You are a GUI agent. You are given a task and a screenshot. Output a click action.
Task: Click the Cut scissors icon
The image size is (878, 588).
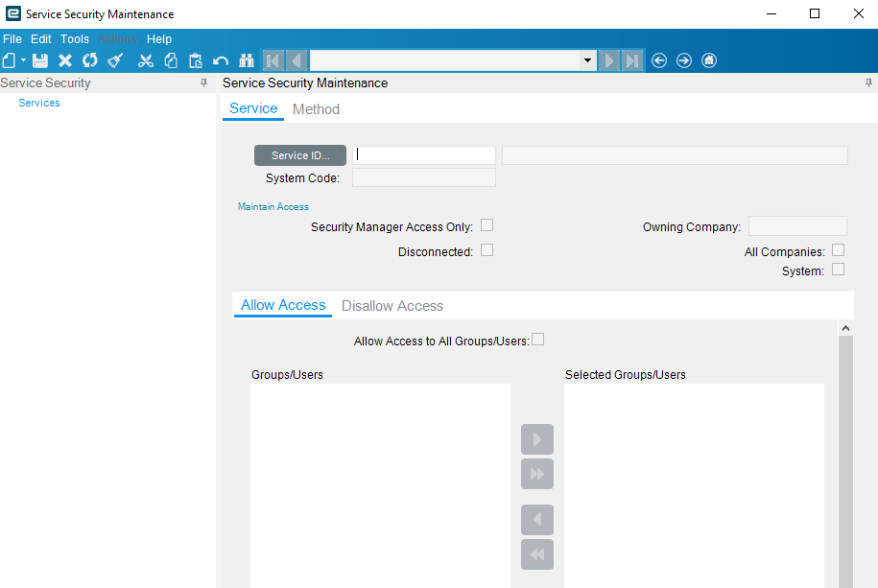click(x=146, y=60)
